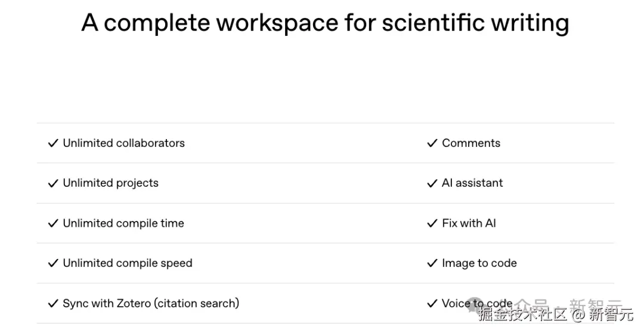
Task: Click checkmark icon beside Fix with AI
Action: tap(432, 223)
